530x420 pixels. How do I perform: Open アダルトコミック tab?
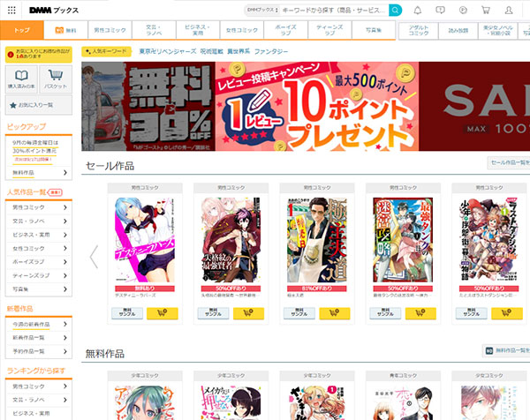419,30
